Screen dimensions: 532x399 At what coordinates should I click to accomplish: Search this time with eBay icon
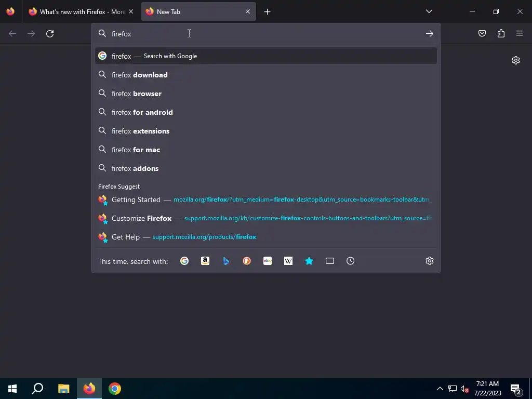tap(268, 261)
